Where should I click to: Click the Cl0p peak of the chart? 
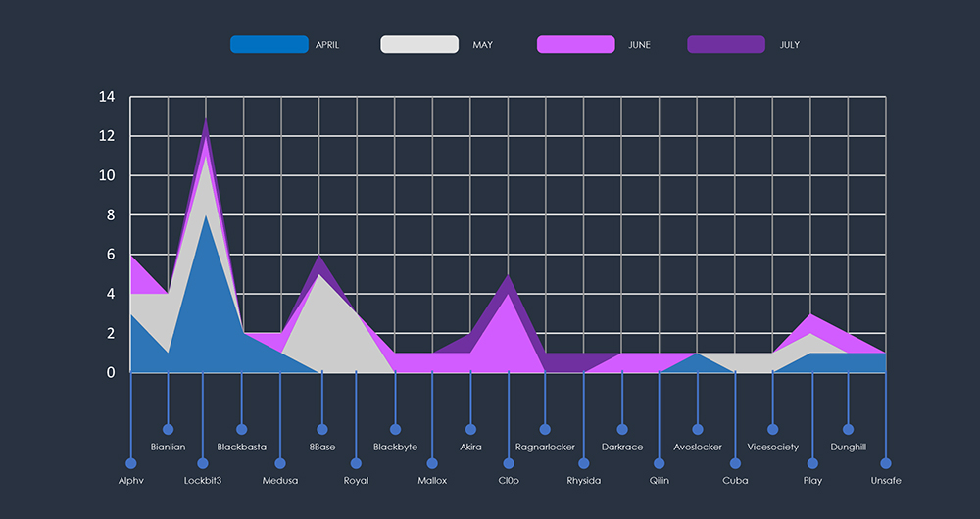[x=508, y=275]
